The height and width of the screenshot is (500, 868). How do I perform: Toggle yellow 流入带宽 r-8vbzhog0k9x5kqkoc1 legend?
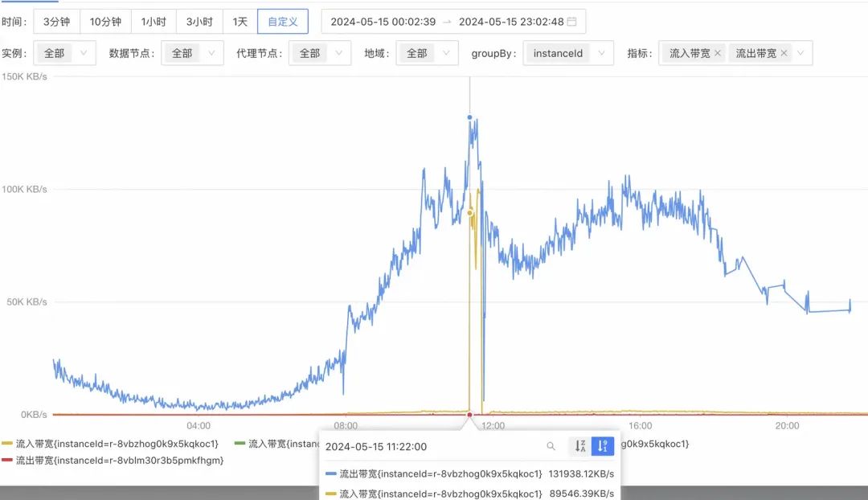(x=110, y=444)
